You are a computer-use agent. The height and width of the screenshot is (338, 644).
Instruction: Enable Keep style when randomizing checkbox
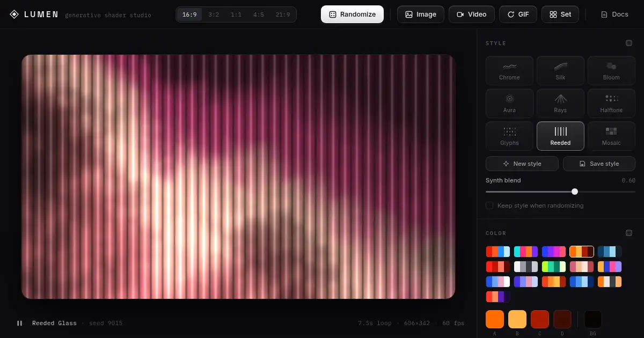click(x=489, y=205)
